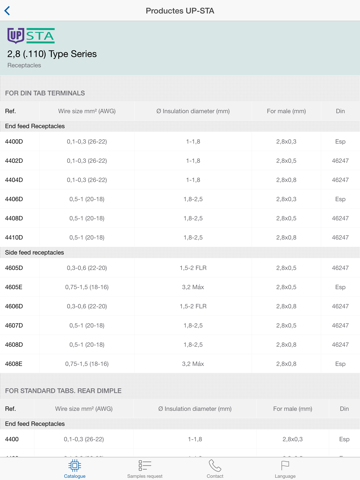Open the Contact phone icon
The width and height of the screenshot is (360, 480).
point(215,465)
